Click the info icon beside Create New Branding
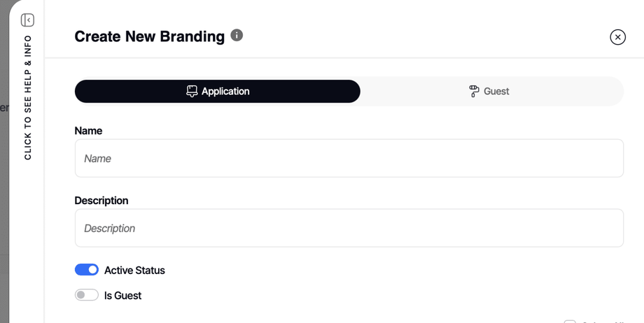The image size is (644, 323). [x=237, y=35]
